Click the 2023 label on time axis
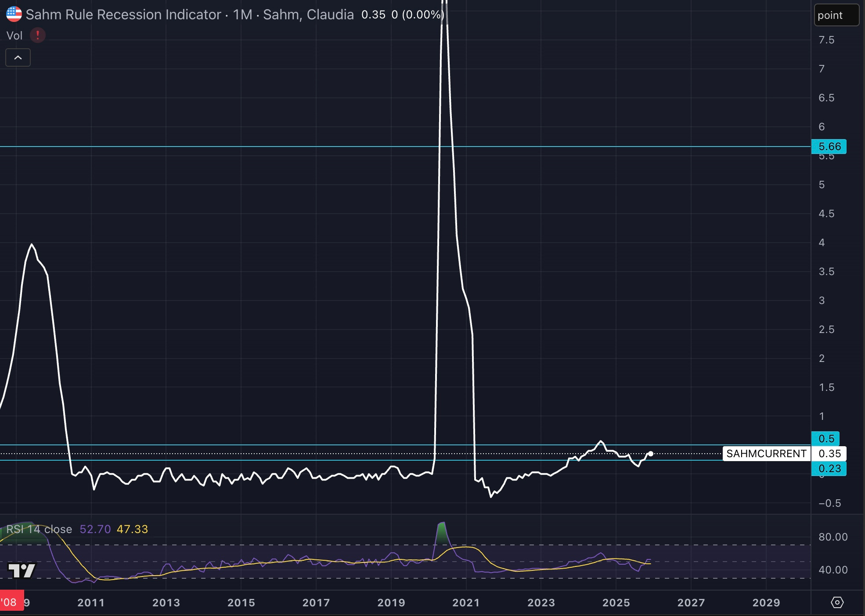Viewport: 865px width, 616px height. (x=541, y=603)
